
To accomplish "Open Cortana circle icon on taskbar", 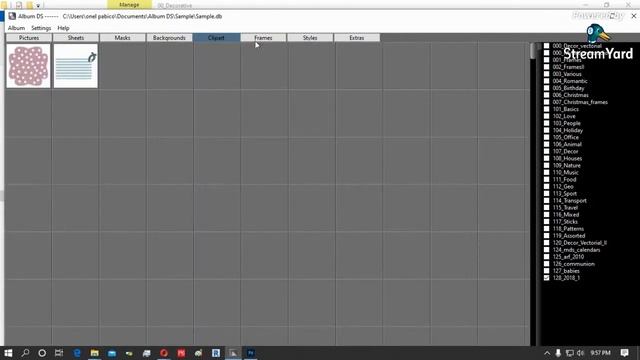I will 42,353.
